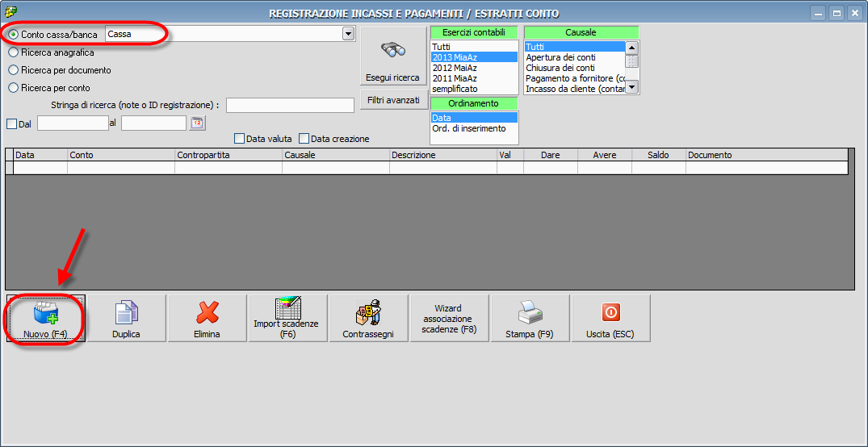
Task: Tick the Data valuta checkbox
Action: point(240,138)
